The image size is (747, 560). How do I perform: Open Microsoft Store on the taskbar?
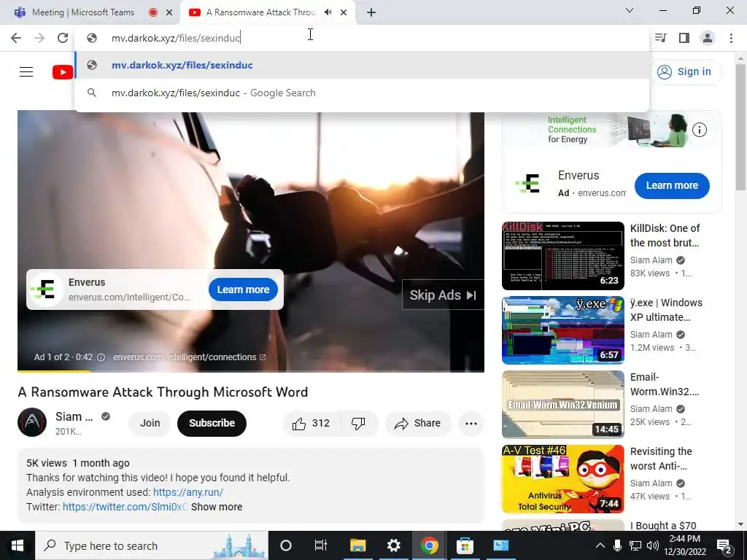point(465,545)
